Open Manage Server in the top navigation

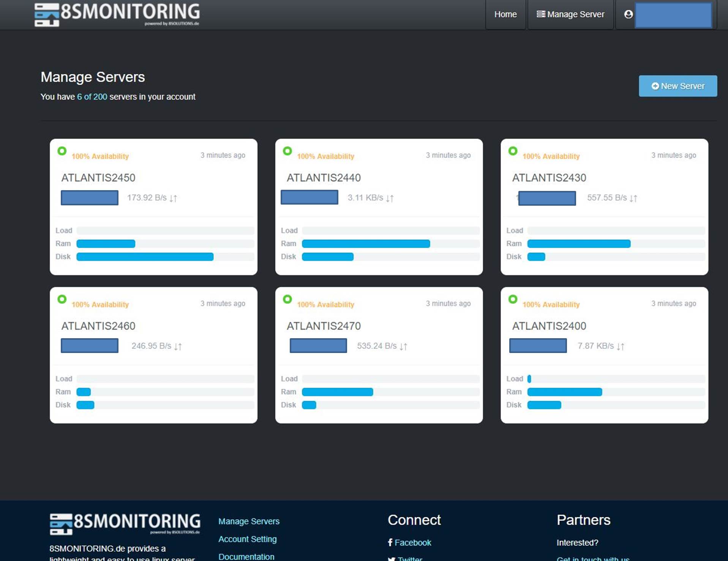[570, 14]
